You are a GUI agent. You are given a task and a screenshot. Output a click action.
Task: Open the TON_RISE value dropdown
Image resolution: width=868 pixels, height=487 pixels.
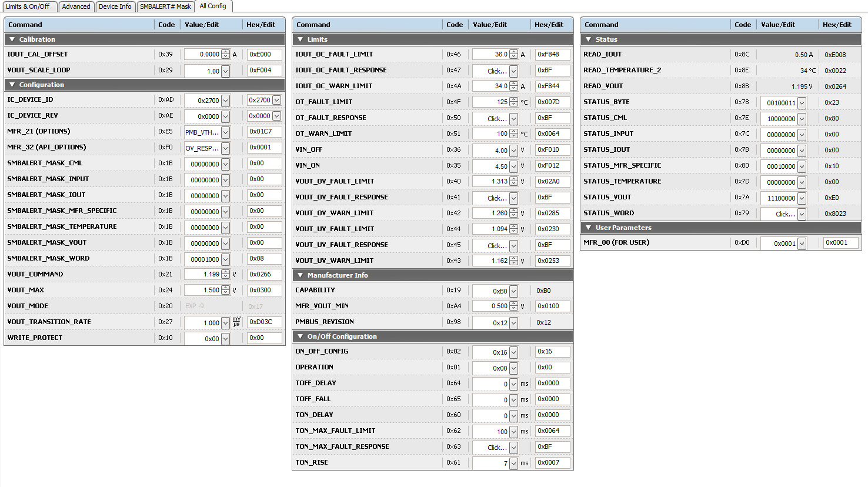click(513, 463)
